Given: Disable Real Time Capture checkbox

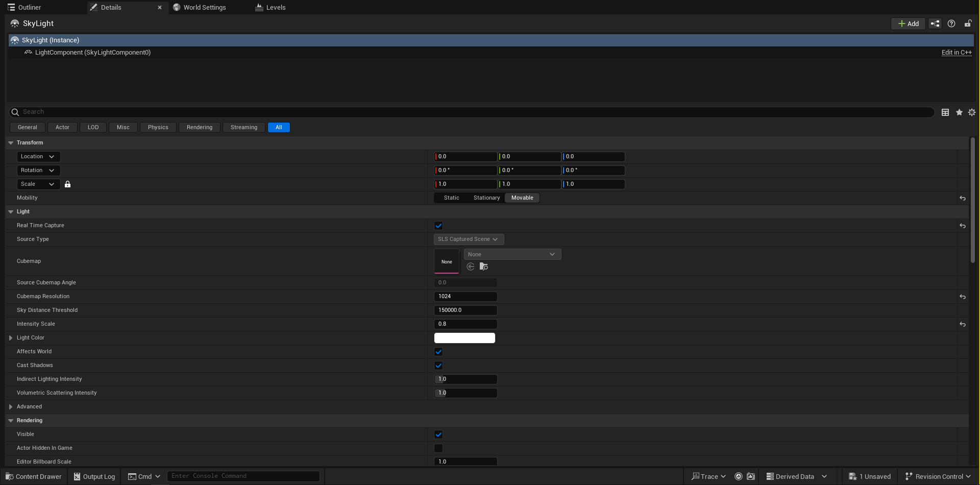Looking at the screenshot, I should click(438, 226).
